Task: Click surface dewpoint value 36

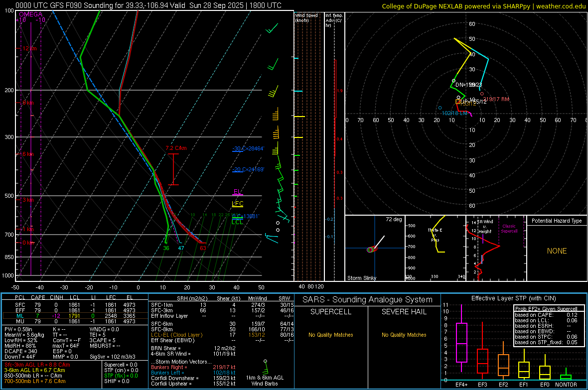Action: 166,248
